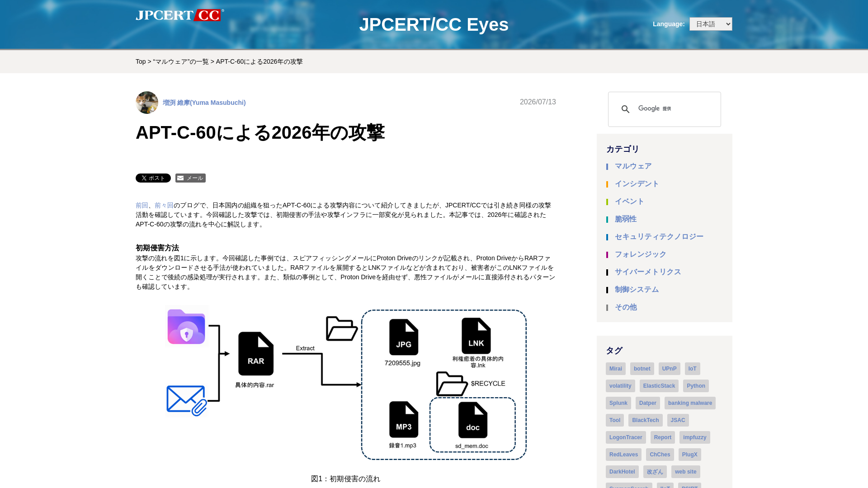The width and height of the screenshot is (868, 488).
Task: Open the インシデント category
Action: (x=637, y=184)
